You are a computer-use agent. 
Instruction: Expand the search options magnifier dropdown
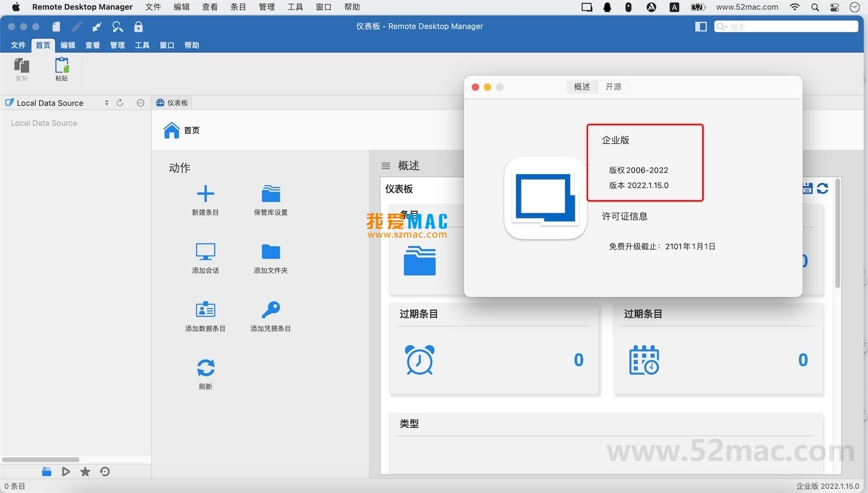[x=722, y=27]
